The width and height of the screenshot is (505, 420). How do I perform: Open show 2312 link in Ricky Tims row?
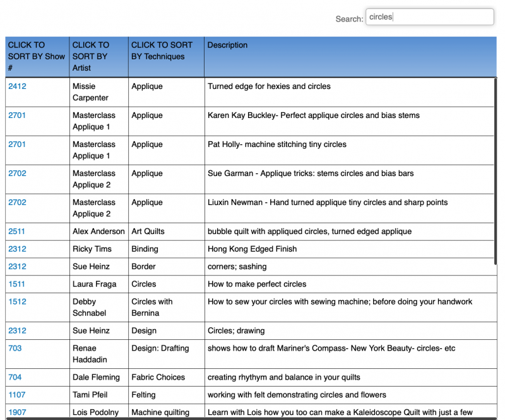(x=17, y=249)
